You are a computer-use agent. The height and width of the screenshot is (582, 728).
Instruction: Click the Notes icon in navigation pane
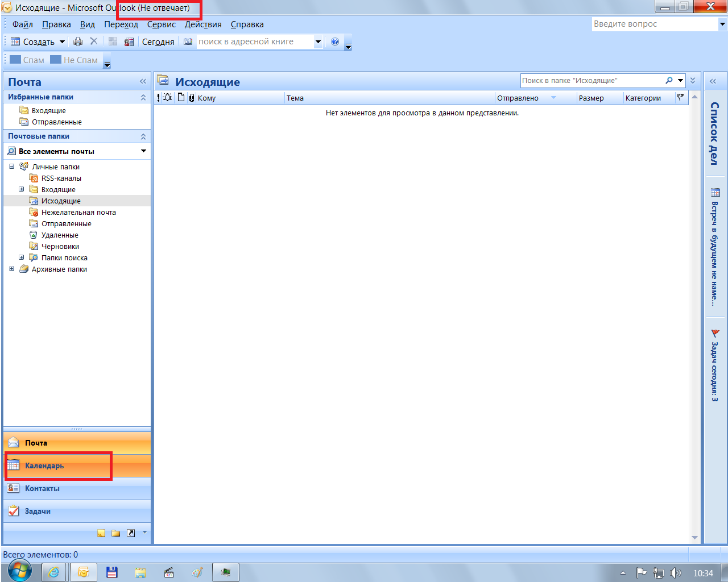pyautogui.click(x=101, y=533)
